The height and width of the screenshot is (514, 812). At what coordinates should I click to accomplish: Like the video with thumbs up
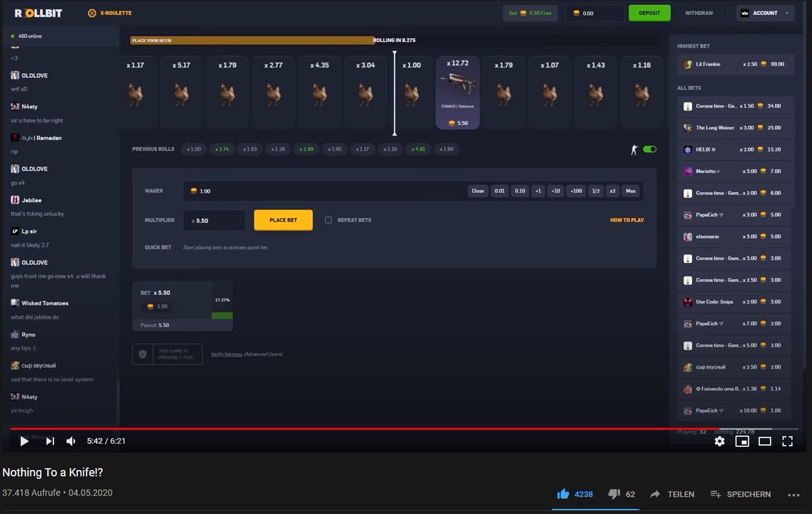click(563, 494)
